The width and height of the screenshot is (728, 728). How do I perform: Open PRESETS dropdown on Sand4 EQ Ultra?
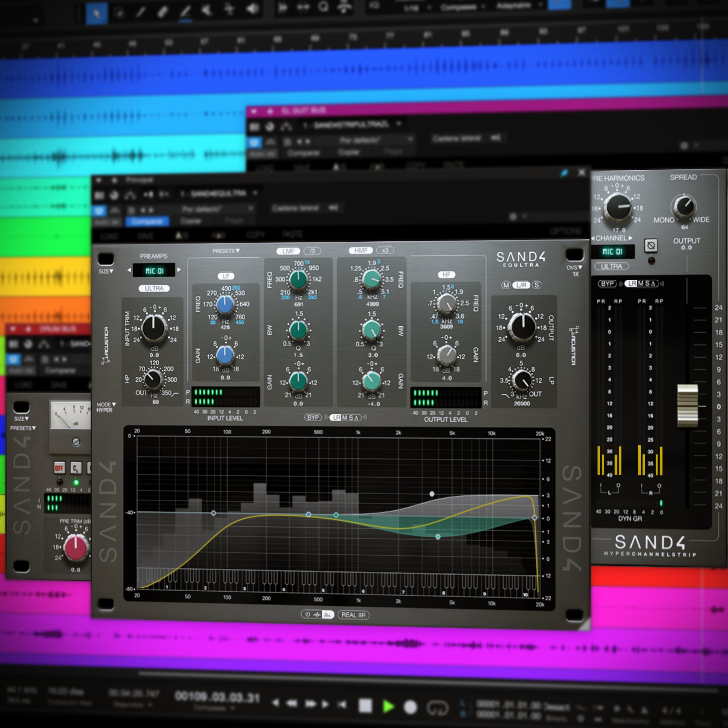(226, 251)
